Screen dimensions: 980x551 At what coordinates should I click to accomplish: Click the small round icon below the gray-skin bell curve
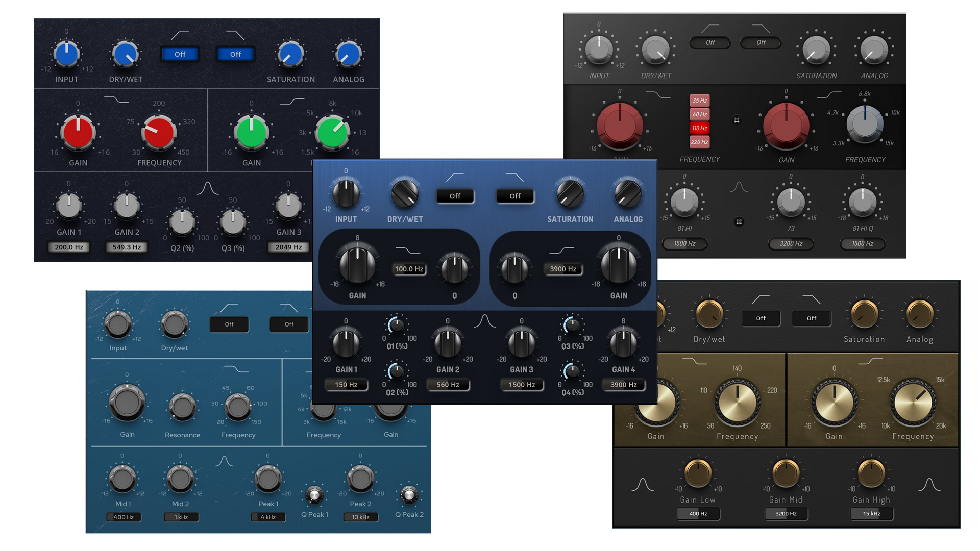click(739, 222)
